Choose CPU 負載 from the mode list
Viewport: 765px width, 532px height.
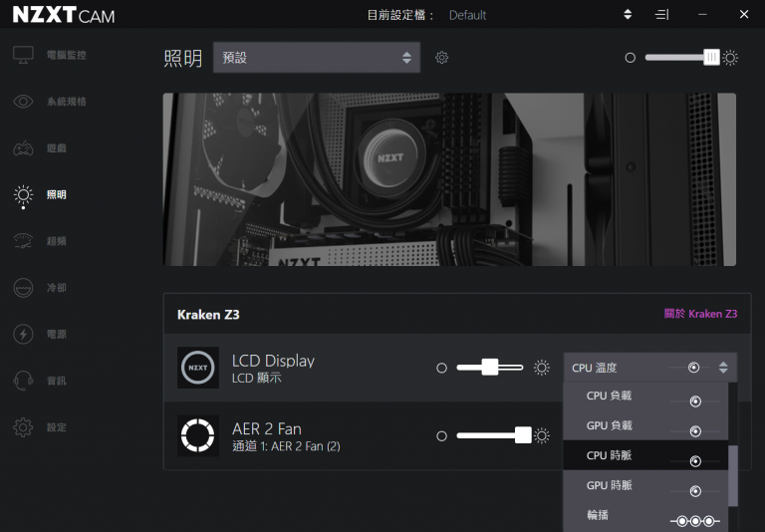click(x=645, y=397)
